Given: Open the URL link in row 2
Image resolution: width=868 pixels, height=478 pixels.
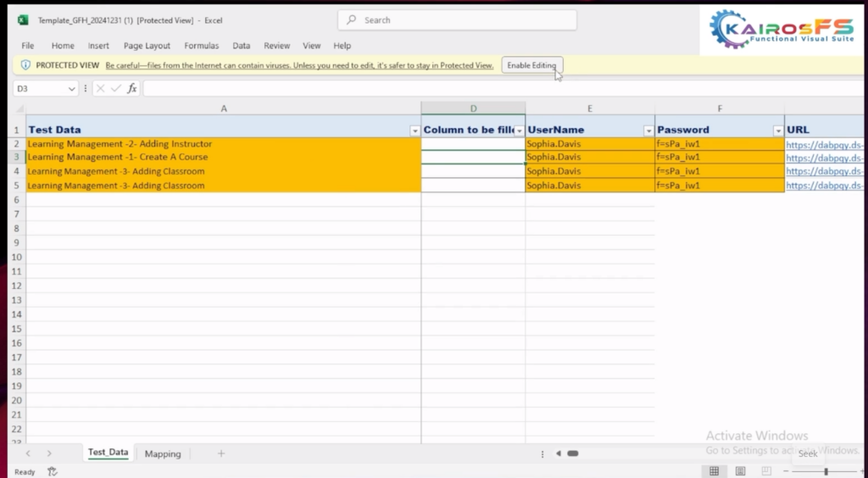Looking at the screenshot, I should (825, 144).
